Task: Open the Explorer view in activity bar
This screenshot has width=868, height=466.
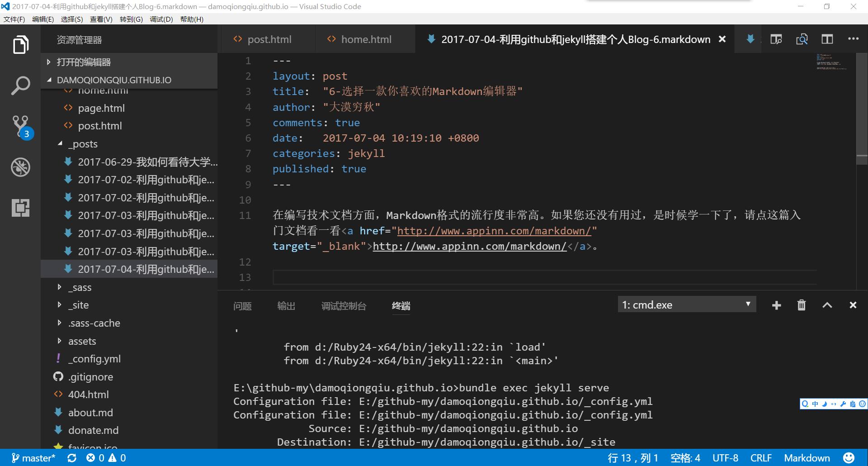Action: (x=20, y=44)
